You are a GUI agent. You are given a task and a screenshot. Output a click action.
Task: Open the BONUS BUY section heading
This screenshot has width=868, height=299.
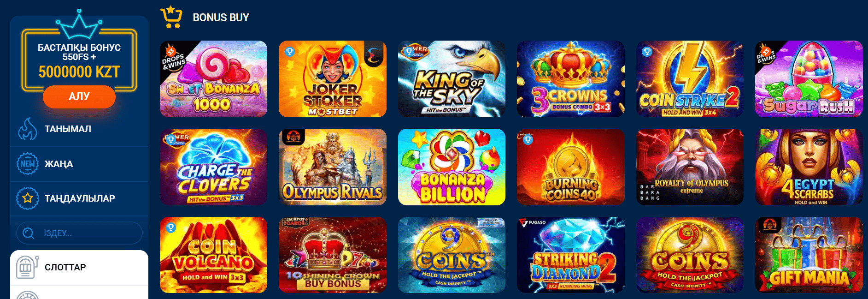click(x=221, y=18)
